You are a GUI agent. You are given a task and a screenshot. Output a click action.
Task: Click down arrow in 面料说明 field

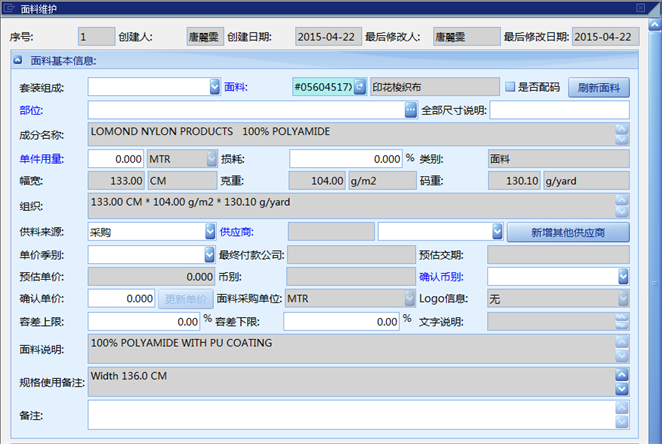pos(622,355)
